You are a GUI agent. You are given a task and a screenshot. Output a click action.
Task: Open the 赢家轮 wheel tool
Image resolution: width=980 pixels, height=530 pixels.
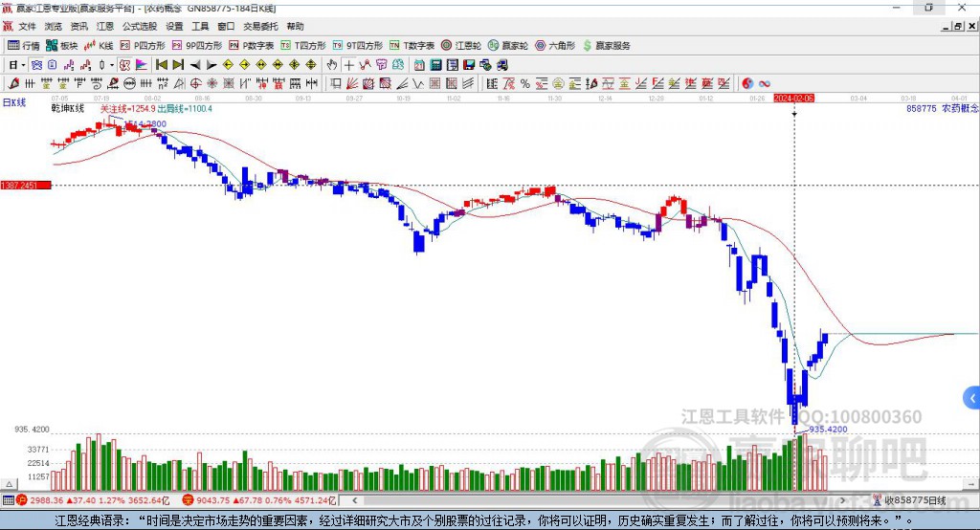(x=508, y=46)
